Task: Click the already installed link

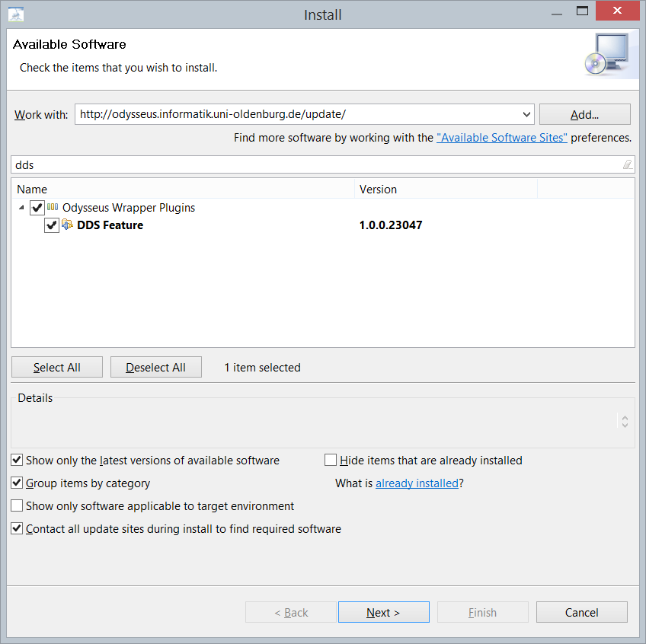Action: [417, 483]
